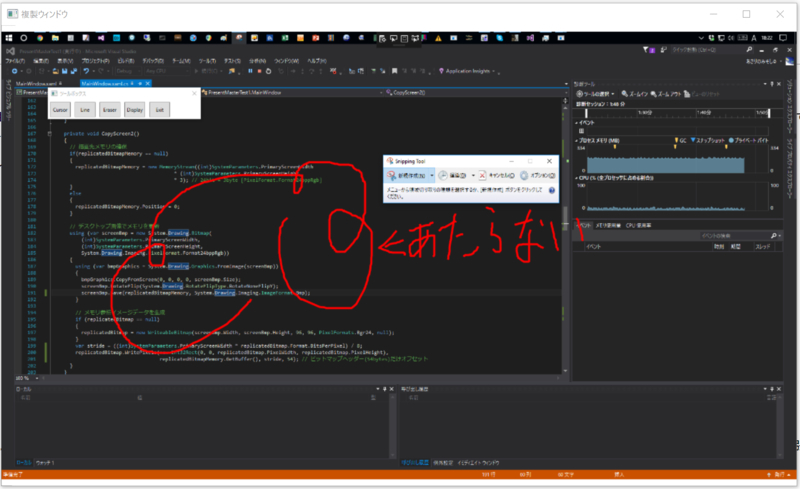Click the Chrome icon in taskbar
The width and height of the screenshot is (800, 489).
click(x=40, y=38)
